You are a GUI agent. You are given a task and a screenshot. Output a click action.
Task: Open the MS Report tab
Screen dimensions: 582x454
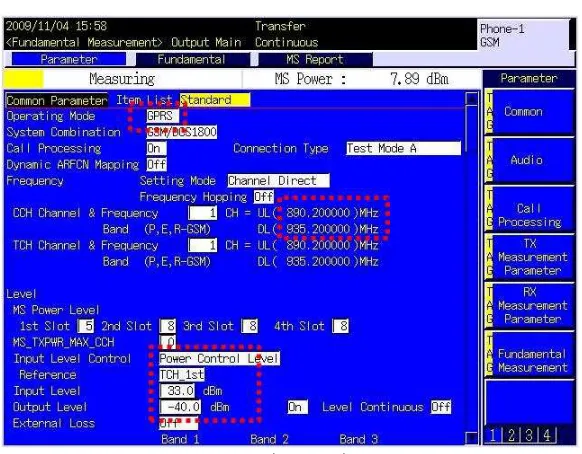pyautogui.click(x=315, y=59)
